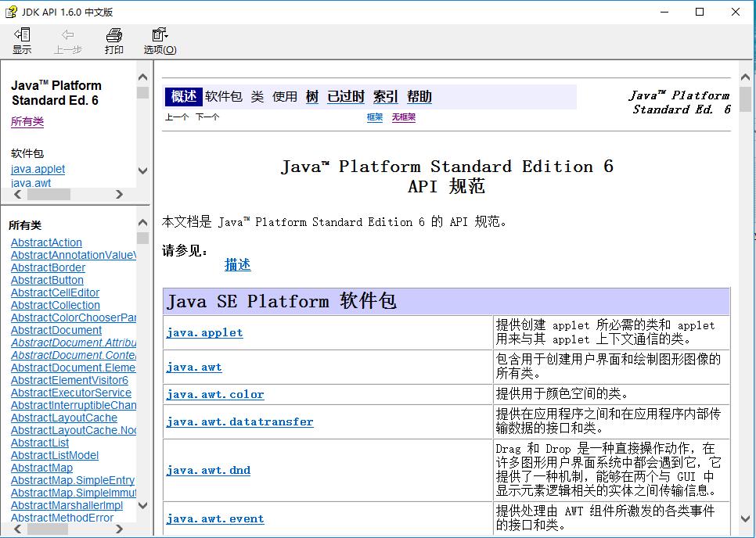The height and width of the screenshot is (538, 756).
Task: Click the 无框架 link
Action: 404,117
